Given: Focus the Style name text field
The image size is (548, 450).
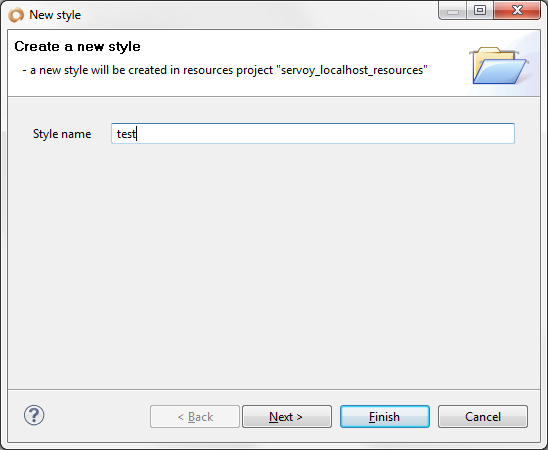Looking at the screenshot, I should 313,133.
